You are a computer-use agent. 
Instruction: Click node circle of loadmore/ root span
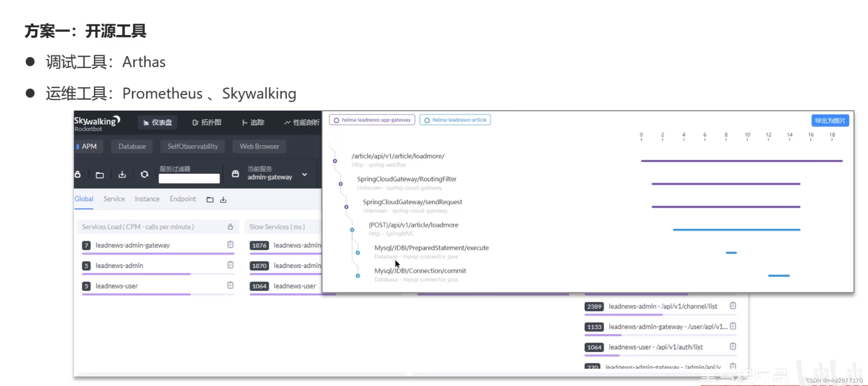point(335,161)
